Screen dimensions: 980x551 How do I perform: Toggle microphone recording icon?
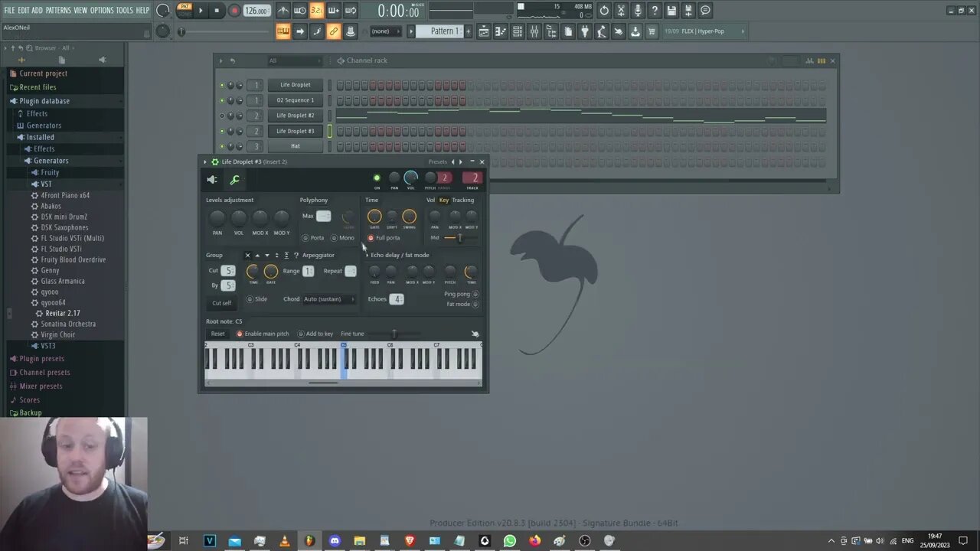coord(638,11)
